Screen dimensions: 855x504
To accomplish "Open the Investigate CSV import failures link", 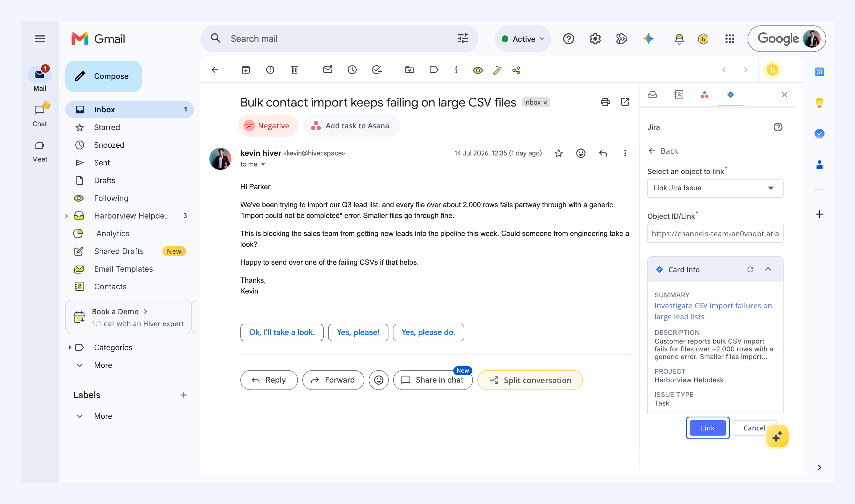I will pos(713,311).
